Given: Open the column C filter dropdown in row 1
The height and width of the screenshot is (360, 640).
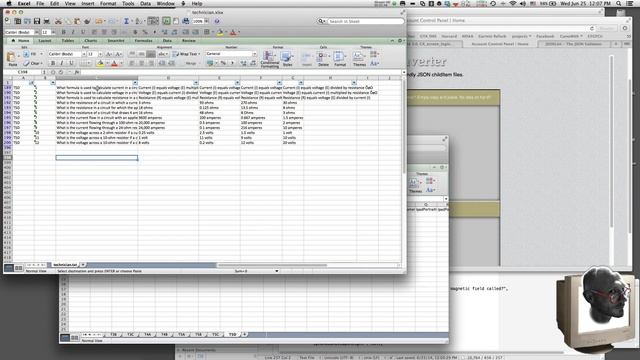Looking at the screenshot, I should tap(135, 83).
